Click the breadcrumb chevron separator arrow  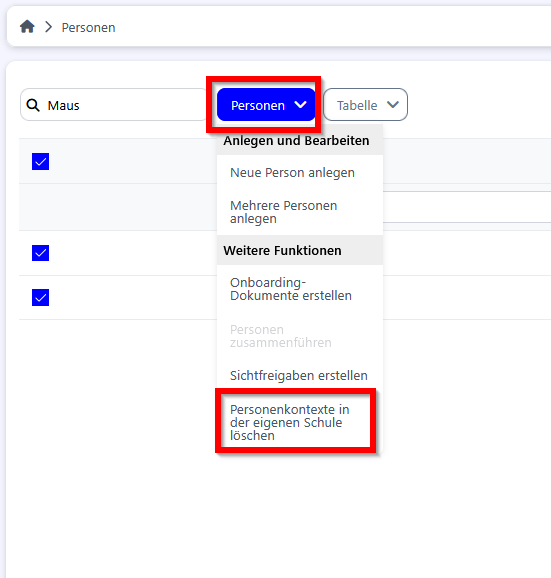pyautogui.click(x=48, y=27)
